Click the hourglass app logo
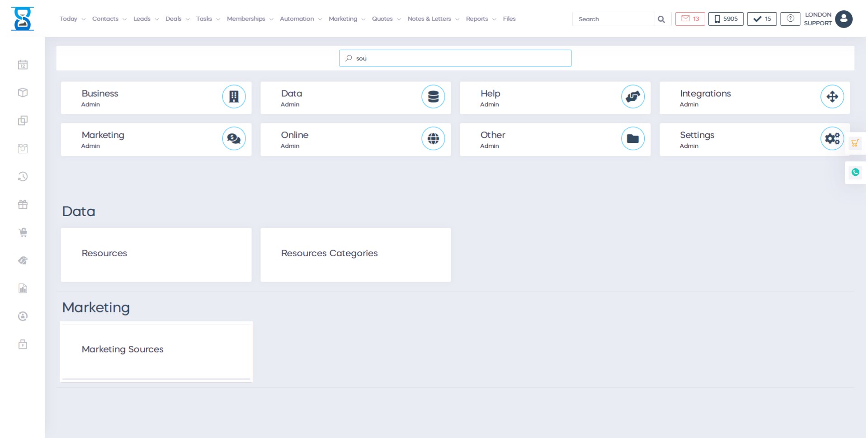This screenshot has height=438, width=868. 23,19
